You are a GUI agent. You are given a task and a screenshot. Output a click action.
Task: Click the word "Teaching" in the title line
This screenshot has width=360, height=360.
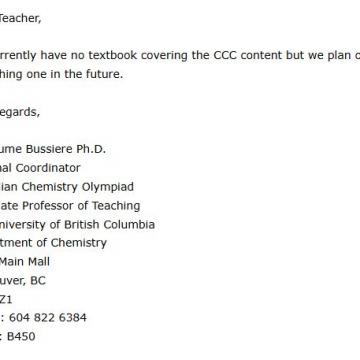click(x=116, y=206)
